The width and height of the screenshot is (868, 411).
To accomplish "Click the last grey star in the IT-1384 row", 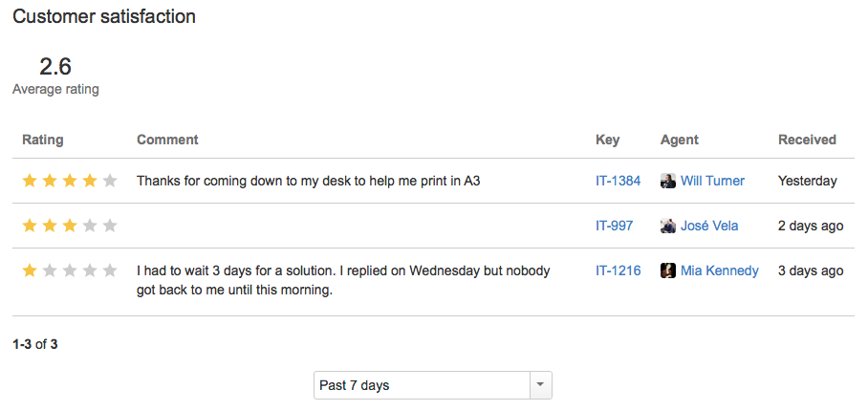I will pyautogui.click(x=110, y=181).
